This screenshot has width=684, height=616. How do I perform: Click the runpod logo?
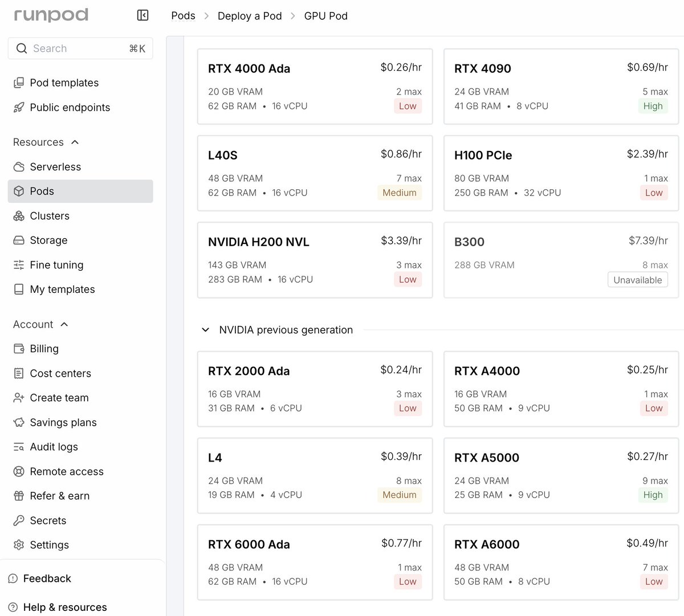click(x=51, y=15)
